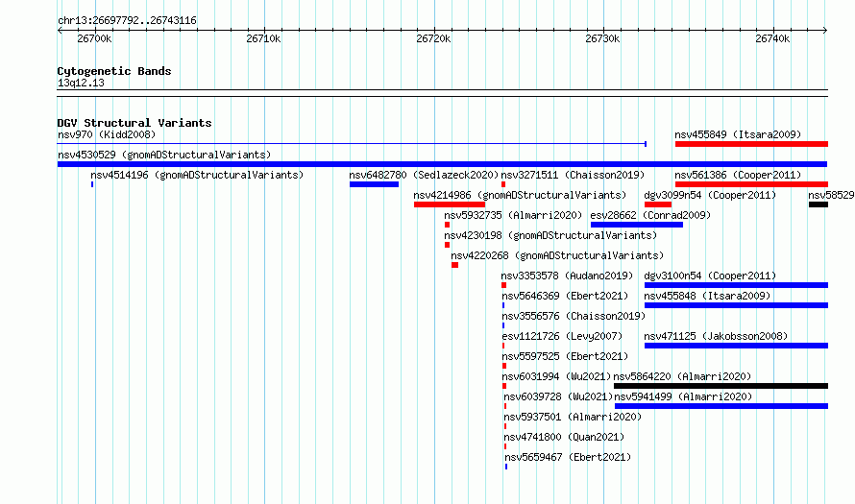Click the 26730k ruler label

[x=602, y=38]
